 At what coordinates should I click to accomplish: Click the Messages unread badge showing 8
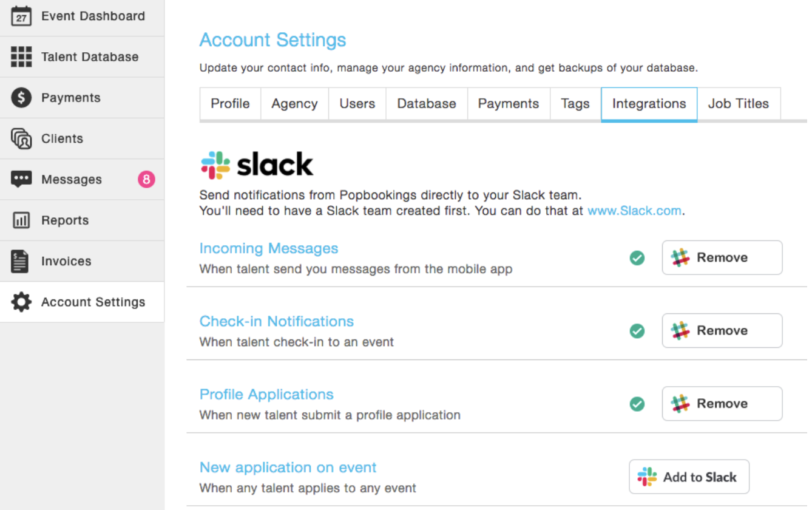point(146,179)
